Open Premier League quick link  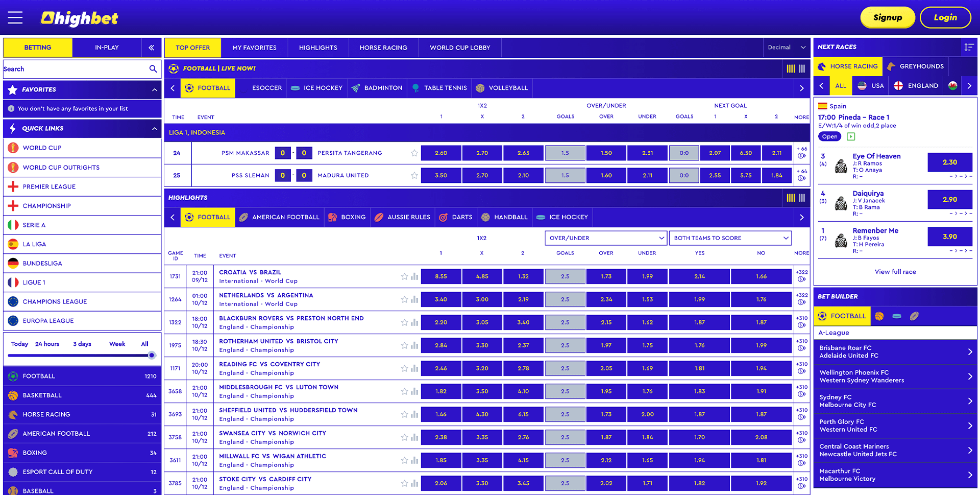point(82,187)
